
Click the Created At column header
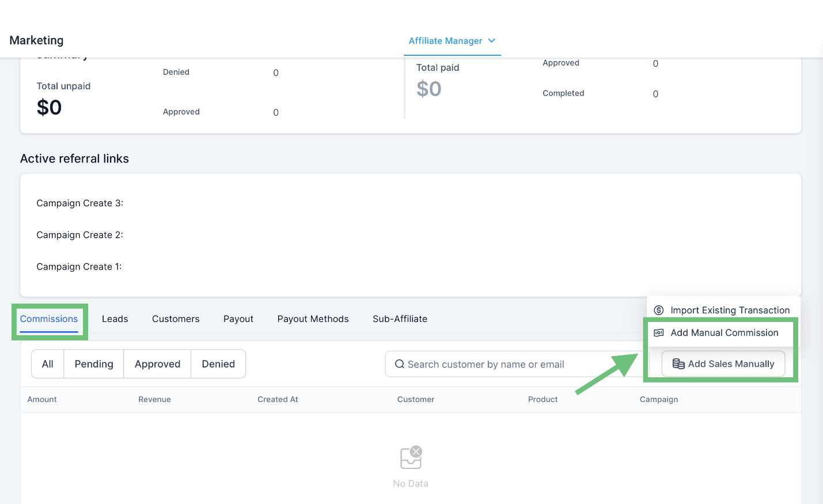[278, 400]
